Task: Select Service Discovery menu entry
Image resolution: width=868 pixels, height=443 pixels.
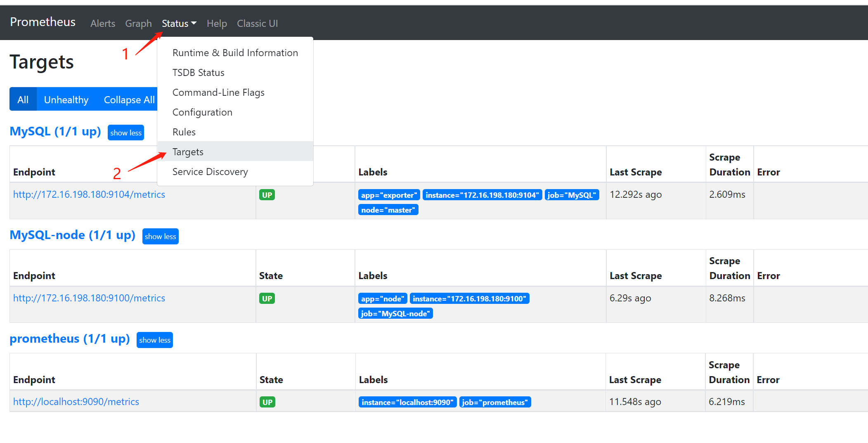Action: click(x=210, y=172)
